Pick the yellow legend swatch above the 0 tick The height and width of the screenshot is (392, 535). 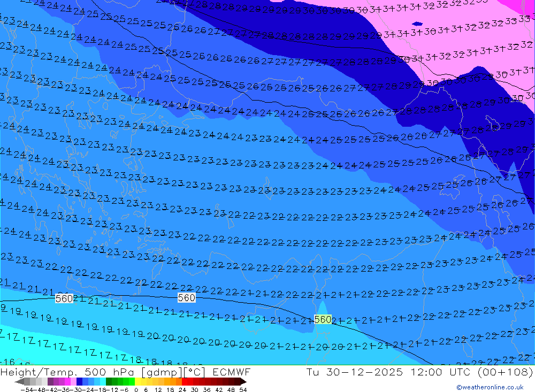point(138,382)
